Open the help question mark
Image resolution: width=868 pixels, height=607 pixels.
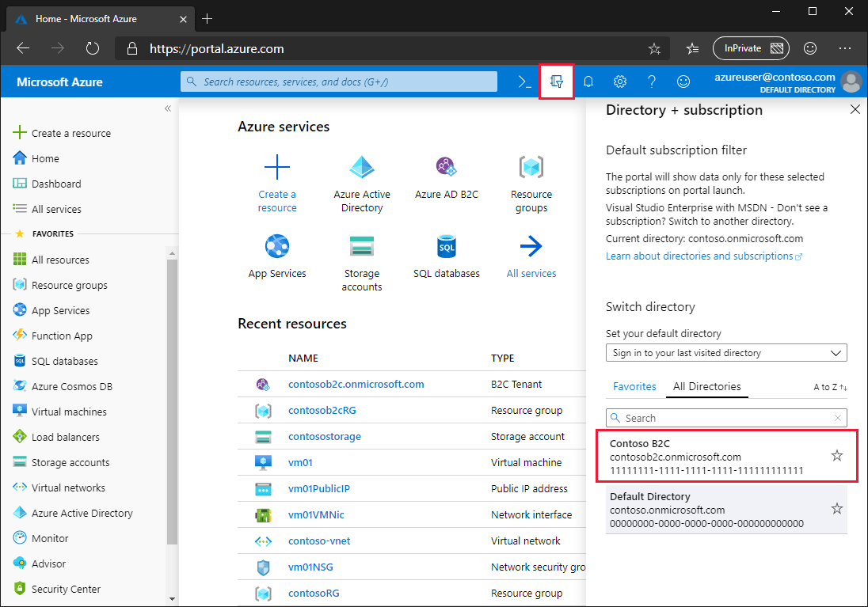(x=652, y=82)
